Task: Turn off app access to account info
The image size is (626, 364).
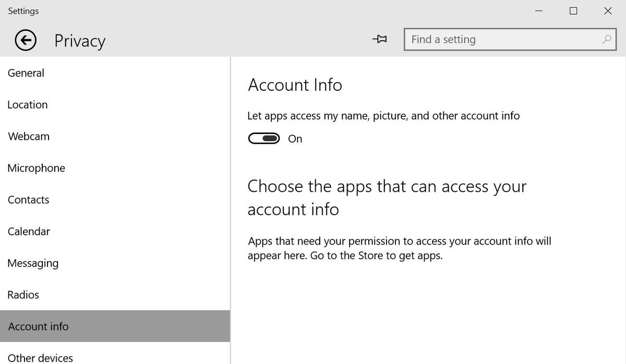Action: click(x=263, y=138)
